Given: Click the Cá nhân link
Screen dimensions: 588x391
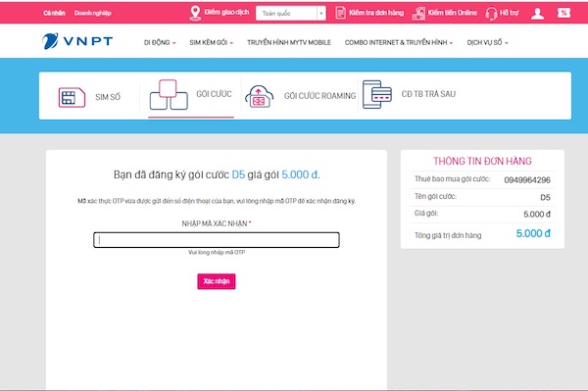Looking at the screenshot, I should click(x=54, y=13).
